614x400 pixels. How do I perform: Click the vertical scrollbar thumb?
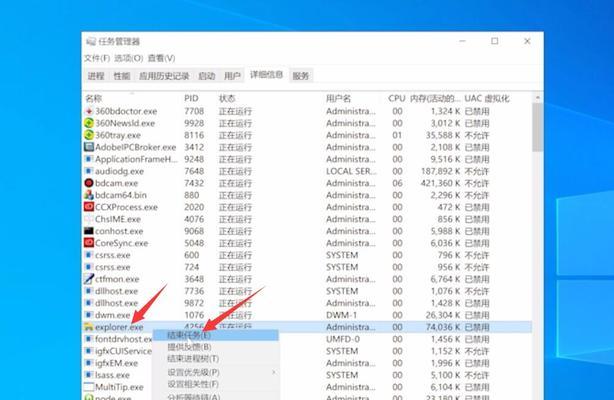[538, 127]
